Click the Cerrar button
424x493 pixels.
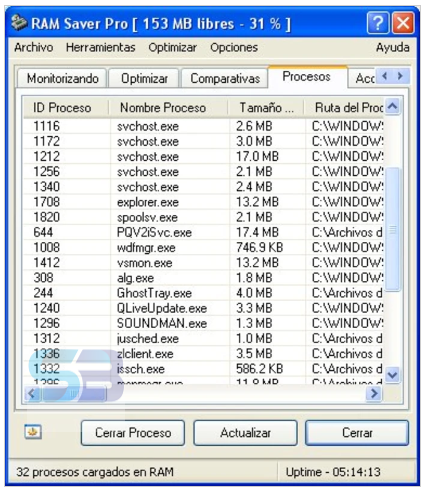pyautogui.click(x=357, y=433)
